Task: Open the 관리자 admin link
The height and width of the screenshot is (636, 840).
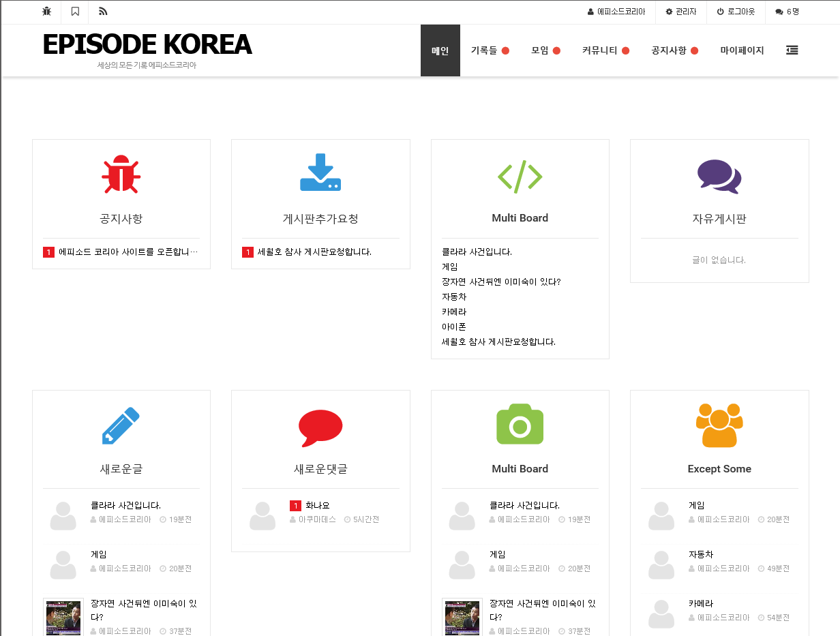Action: tap(680, 12)
